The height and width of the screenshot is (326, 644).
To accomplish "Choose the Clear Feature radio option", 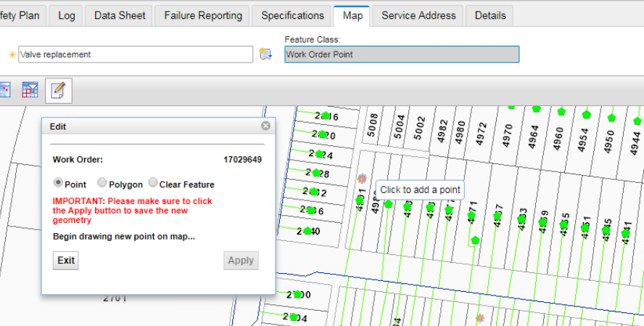I will point(153,184).
